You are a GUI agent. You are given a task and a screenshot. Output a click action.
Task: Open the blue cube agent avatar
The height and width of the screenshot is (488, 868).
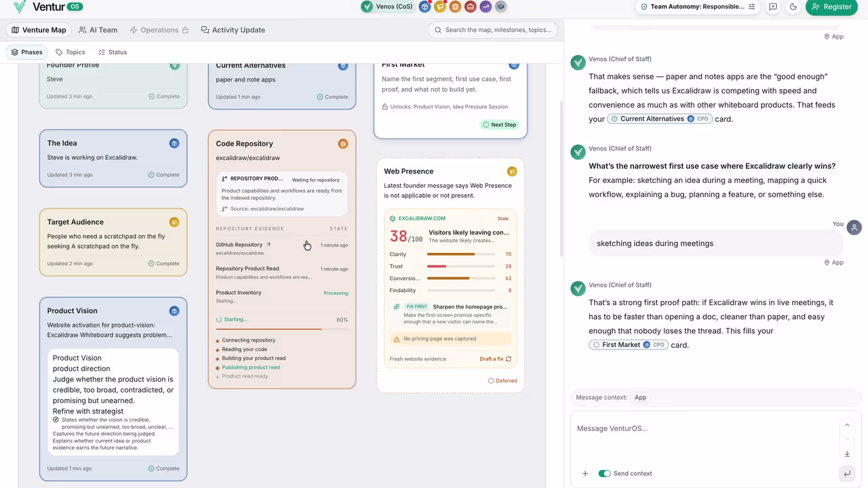(425, 7)
